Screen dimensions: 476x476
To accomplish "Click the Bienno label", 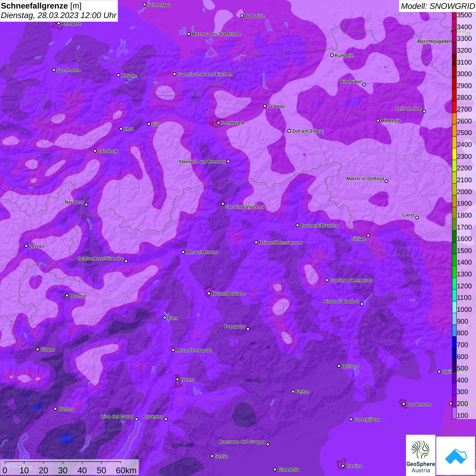I will click(66, 409).
